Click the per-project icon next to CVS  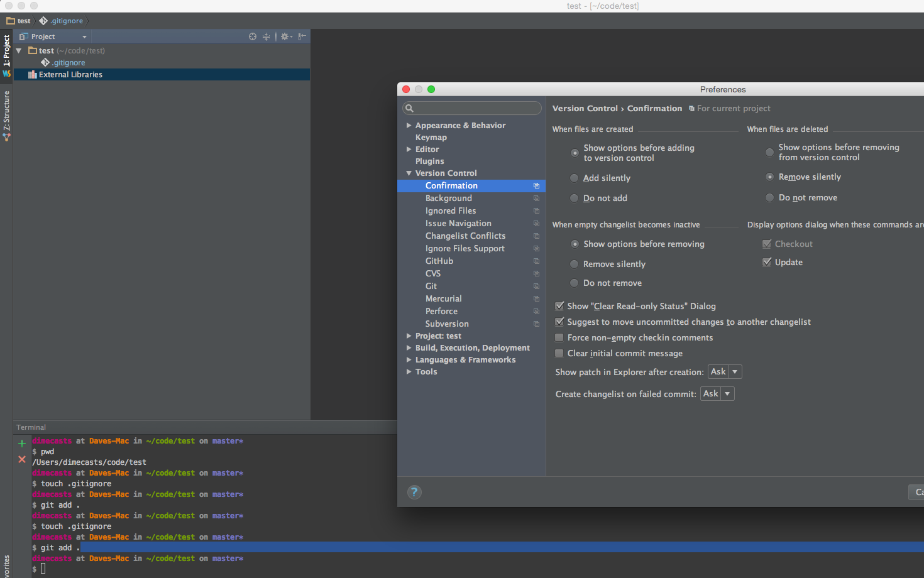point(536,274)
